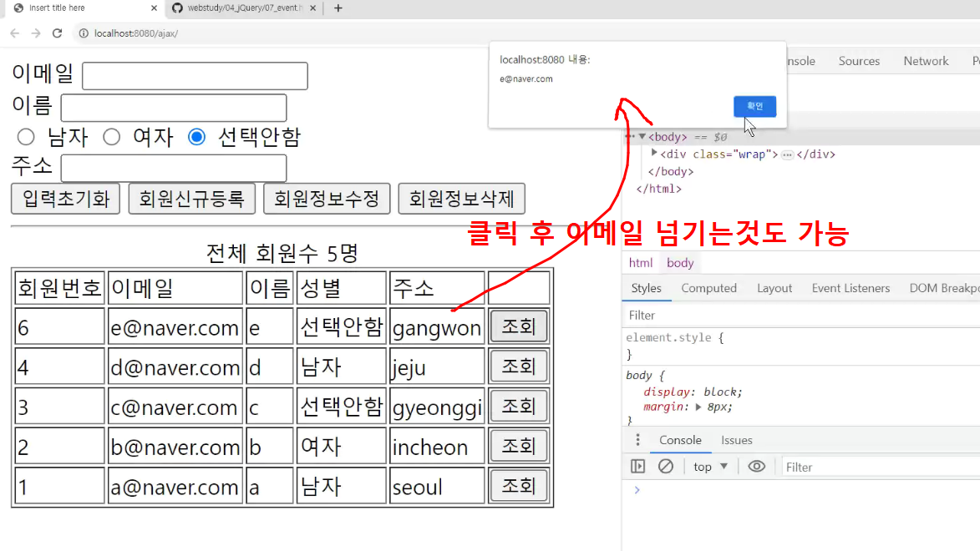
Task: Click 조회 for member a@naver.com
Action: click(x=519, y=486)
